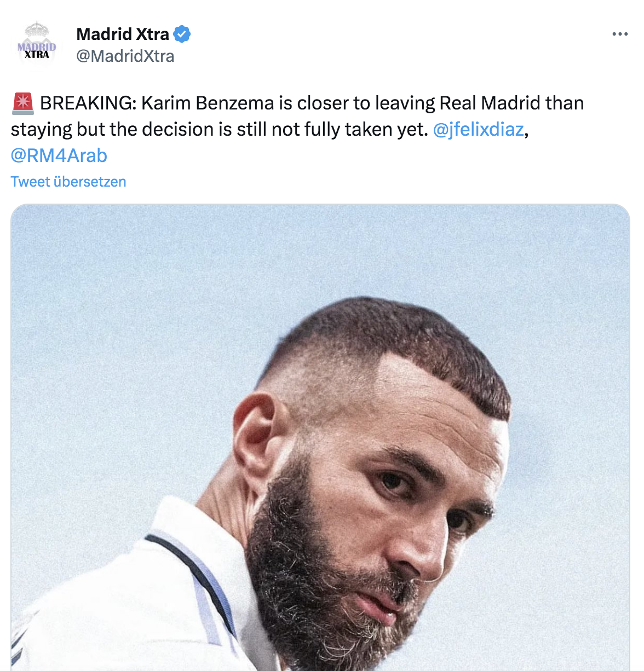Open the @jfelixdiaz mention
Image resolution: width=644 pixels, height=671 pixels.
click(x=478, y=130)
